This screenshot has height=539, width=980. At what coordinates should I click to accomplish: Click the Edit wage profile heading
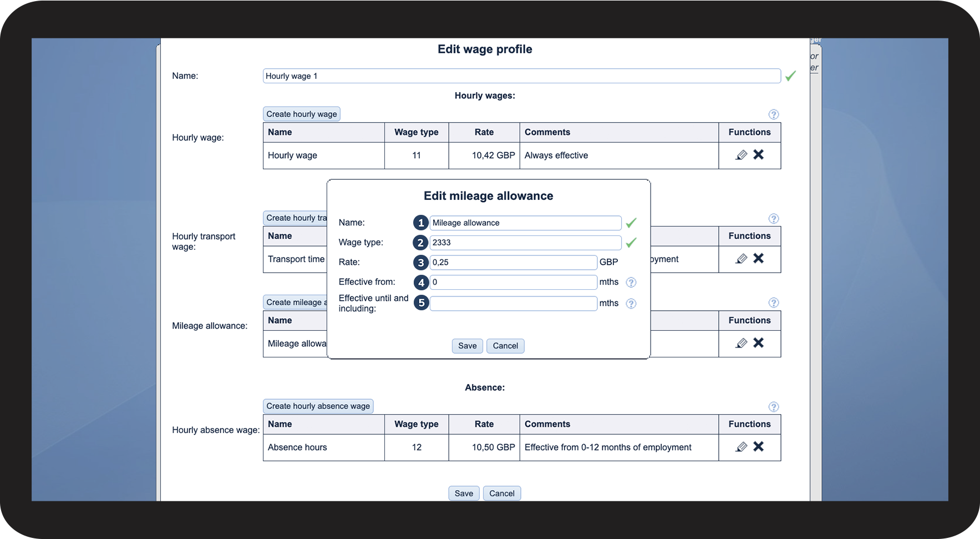pyautogui.click(x=485, y=49)
